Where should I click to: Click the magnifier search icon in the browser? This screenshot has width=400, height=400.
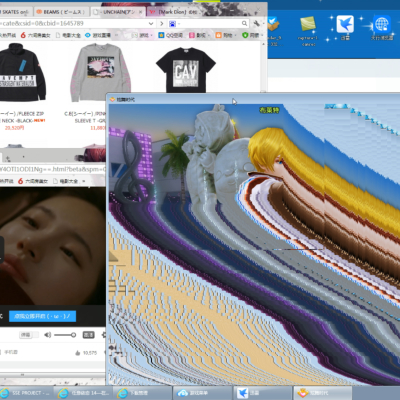[x=244, y=23]
